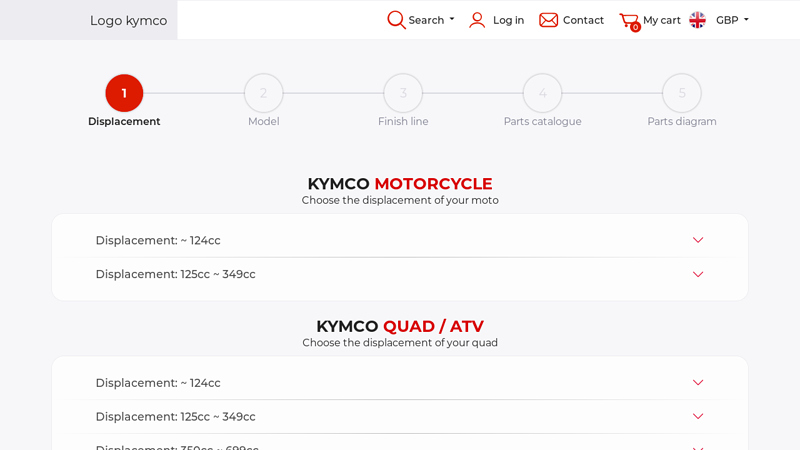Select step 5 Parts diagram circle
Screen dimensions: 800x450
tap(682, 93)
